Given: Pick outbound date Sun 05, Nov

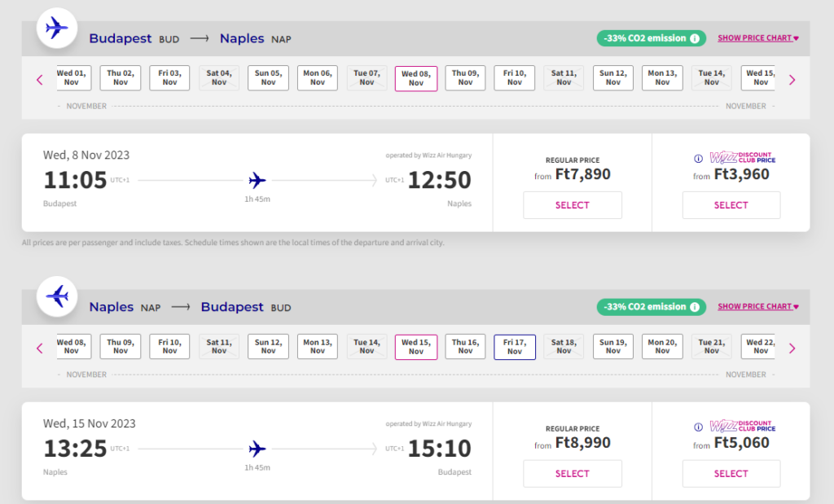Looking at the screenshot, I should coord(268,78).
